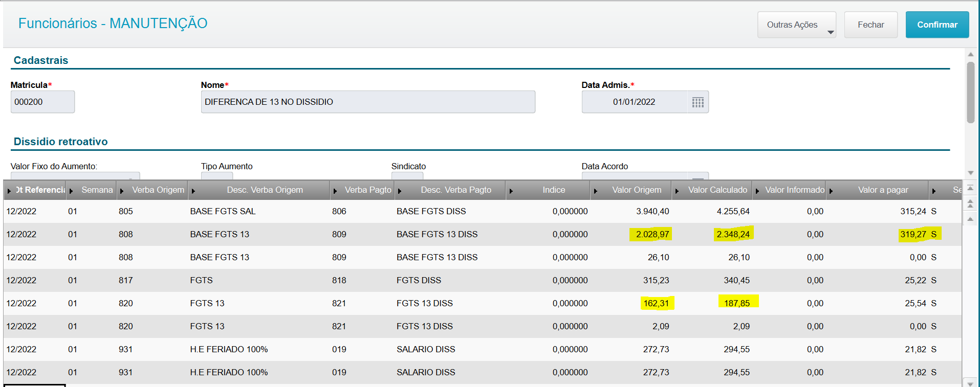Viewport: 980px width, 387px height.
Task: Click the form vertical scrollbar thumb
Action: (971, 92)
